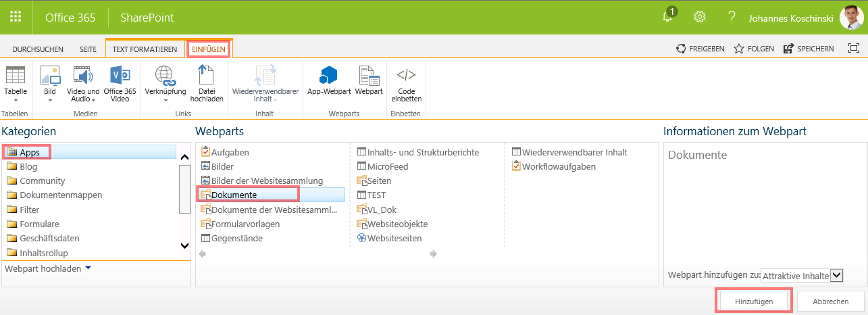Toggle full-screen focus mode icon
The width and height of the screenshot is (868, 315).
(854, 49)
